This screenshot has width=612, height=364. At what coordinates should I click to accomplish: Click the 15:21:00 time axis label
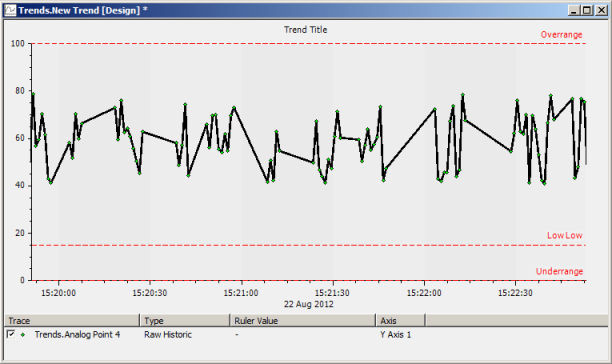tap(241, 293)
